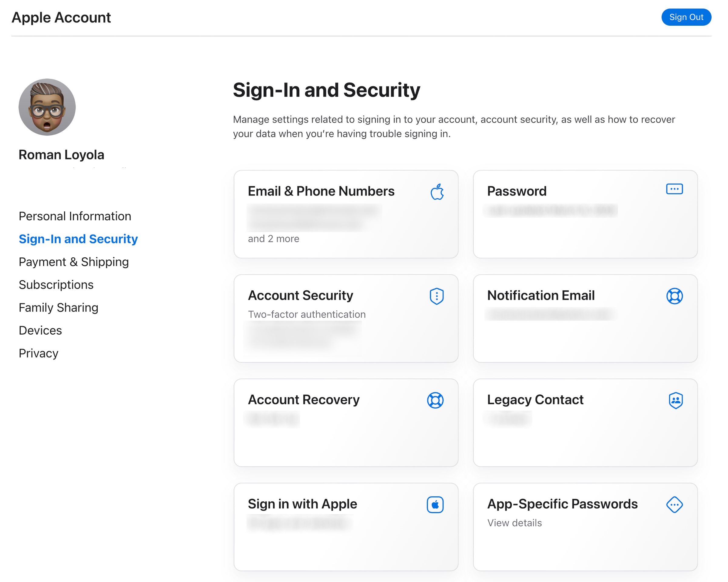This screenshot has height=582, width=728.
Task: Open the Personal Information section
Action: [x=75, y=216]
